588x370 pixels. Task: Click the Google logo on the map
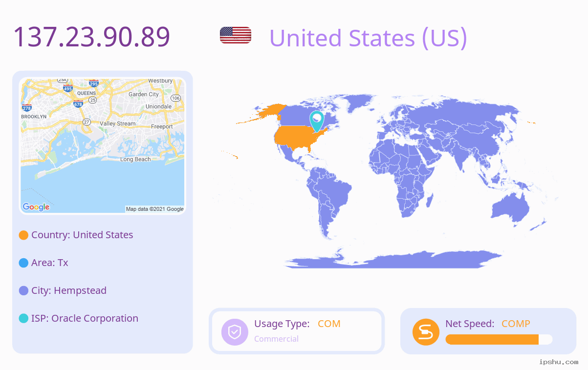coord(36,207)
